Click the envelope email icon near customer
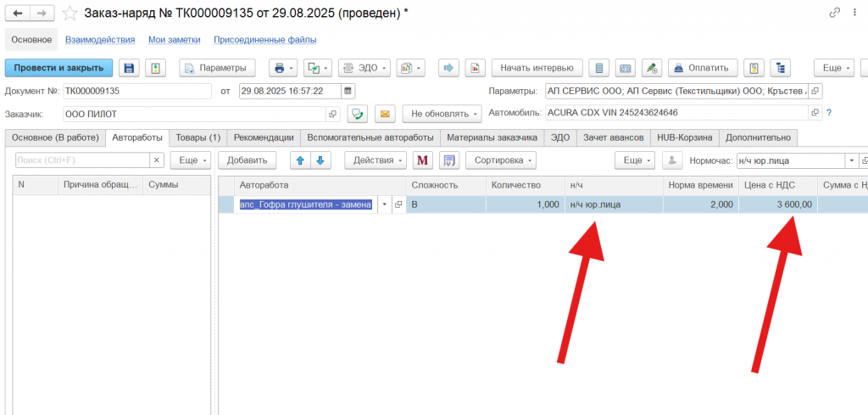 (x=385, y=114)
